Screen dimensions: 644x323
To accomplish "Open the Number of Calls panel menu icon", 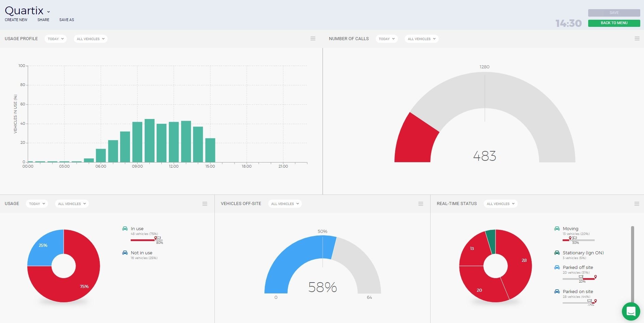I will tap(637, 39).
